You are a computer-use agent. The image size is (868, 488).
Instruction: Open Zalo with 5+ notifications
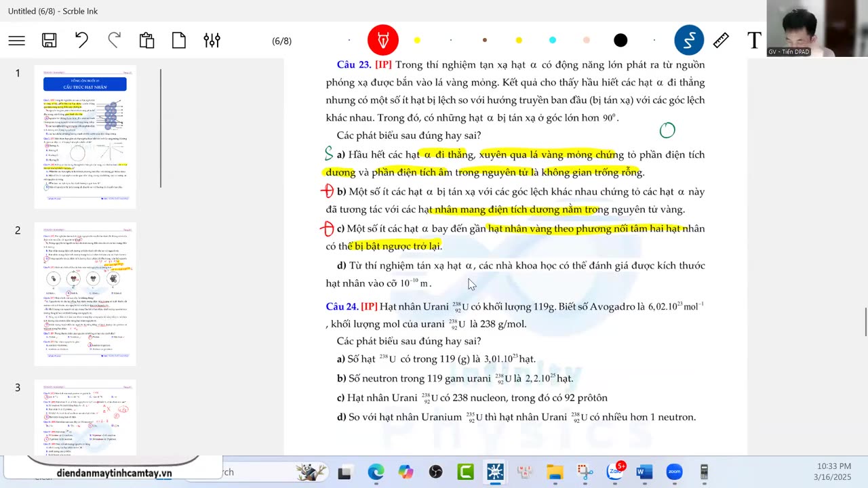(616, 471)
